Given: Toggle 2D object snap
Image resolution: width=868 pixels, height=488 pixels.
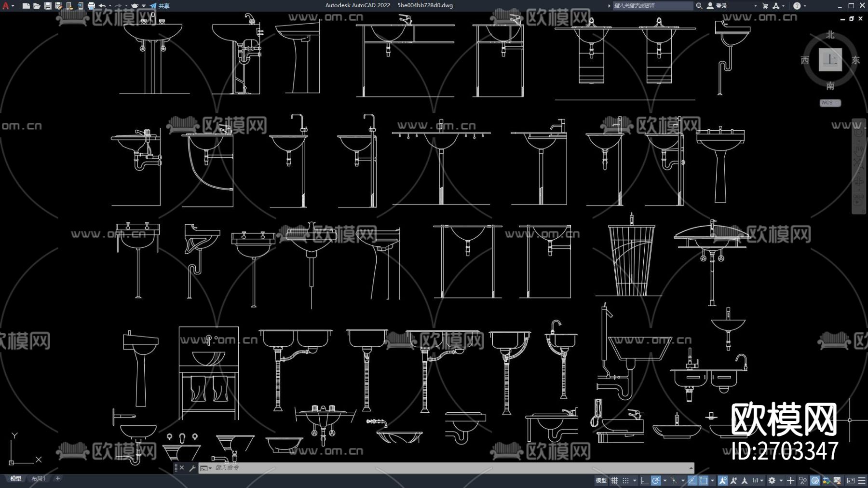Looking at the screenshot, I should (704, 480).
